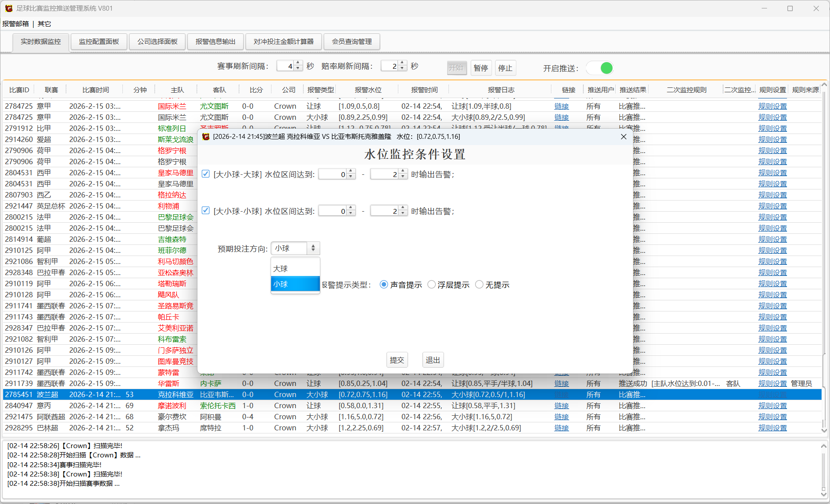Open 链接 for the 摩诺波利 row
This screenshot has width=830, height=504.
pyautogui.click(x=562, y=406)
